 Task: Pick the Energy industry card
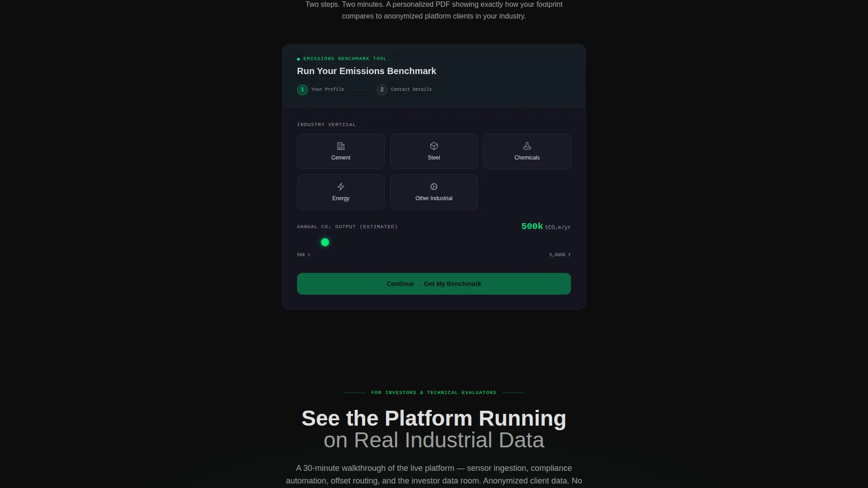[341, 192]
